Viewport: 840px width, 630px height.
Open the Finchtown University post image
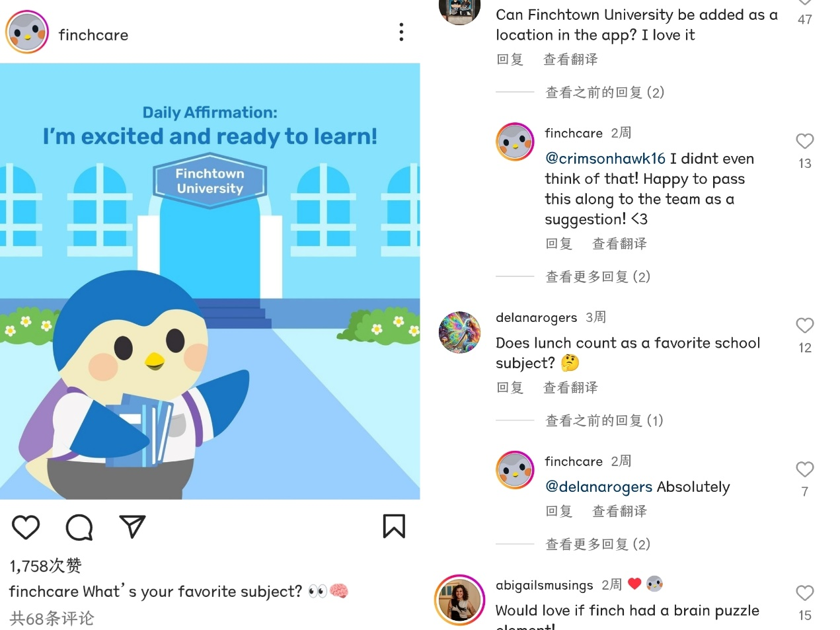pos(210,281)
